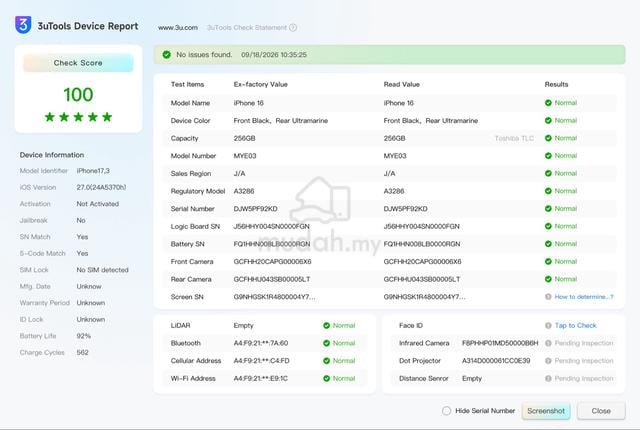Viewport: 640px width, 430px height.
Task: Click the green No issues found check icon
Action: (167, 54)
